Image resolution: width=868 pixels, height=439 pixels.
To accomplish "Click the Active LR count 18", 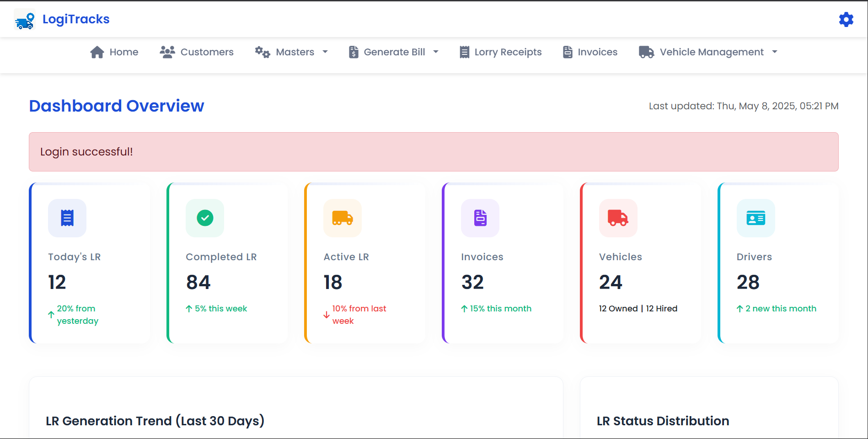I will (333, 282).
